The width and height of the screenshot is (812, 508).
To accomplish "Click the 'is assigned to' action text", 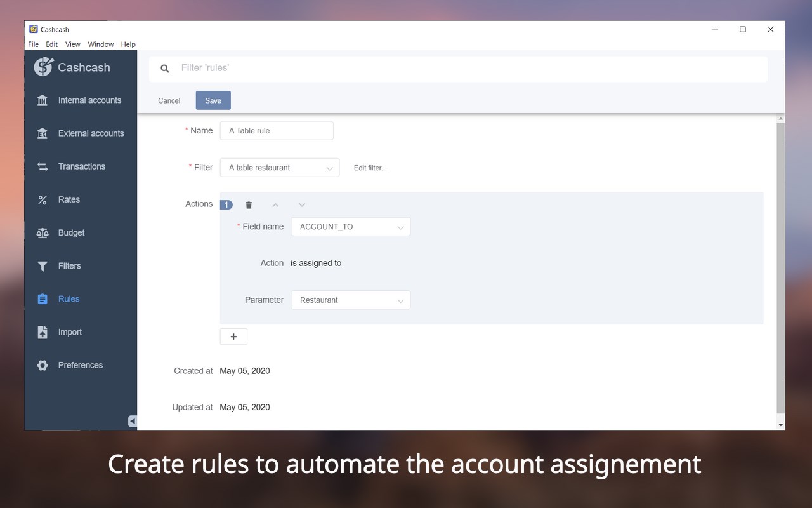I will [x=316, y=263].
